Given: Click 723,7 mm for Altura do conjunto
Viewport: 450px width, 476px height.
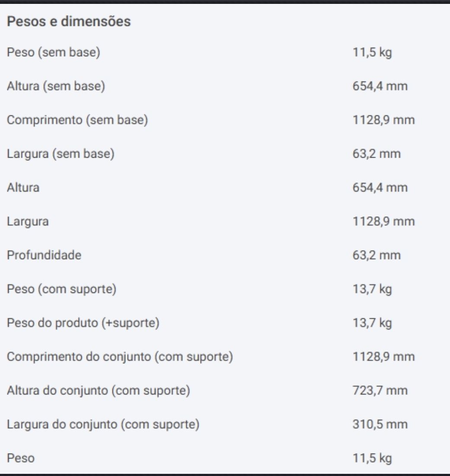Looking at the screenshot, I should [x=380, y=390].
